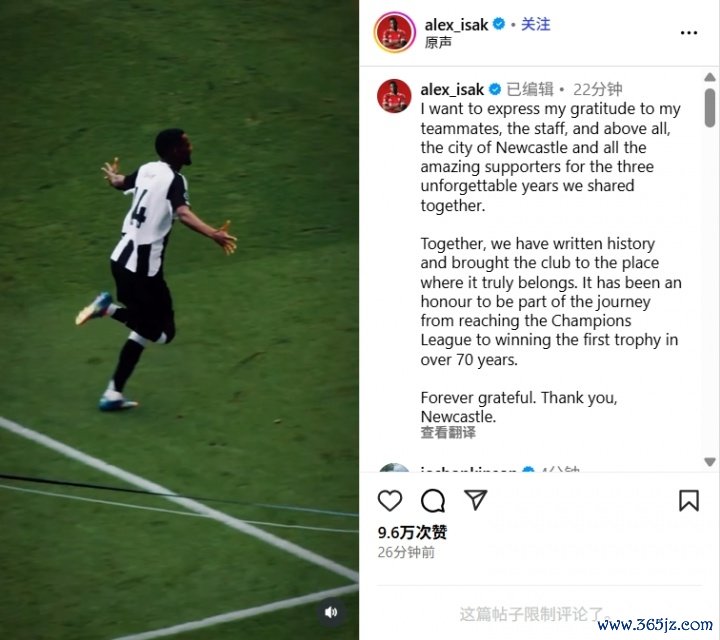Image resolution: width=720 pixels, height=640 pixels.
Task: Save the post with the bookmark icon
Action: (x=689, y=500)
